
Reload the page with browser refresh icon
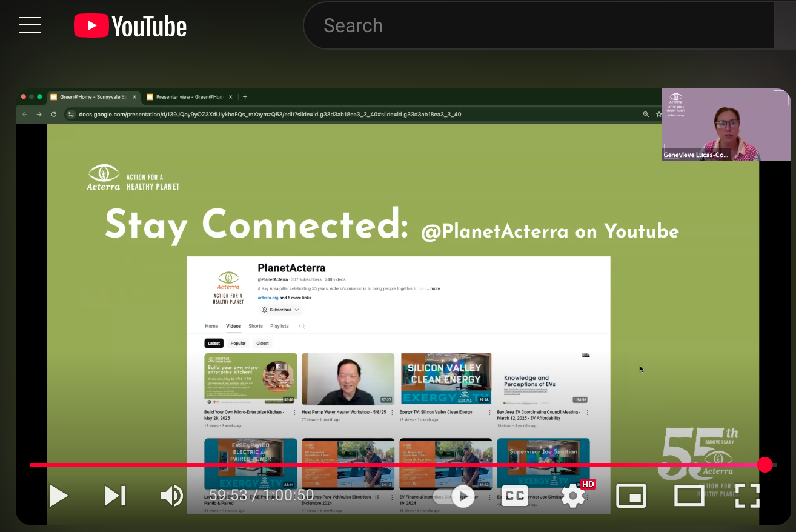54,114
